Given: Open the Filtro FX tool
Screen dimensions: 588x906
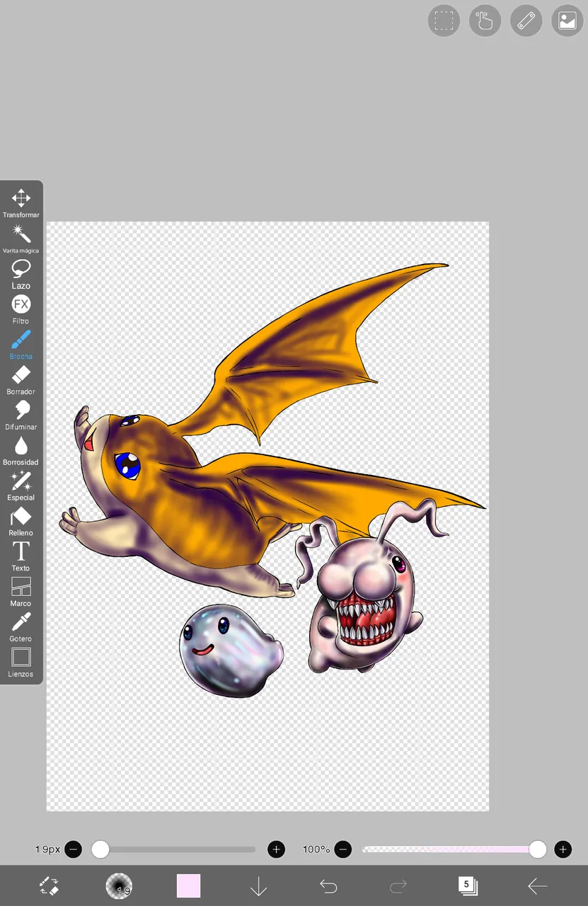Looking at the screenshot, I should pos(21,309).
